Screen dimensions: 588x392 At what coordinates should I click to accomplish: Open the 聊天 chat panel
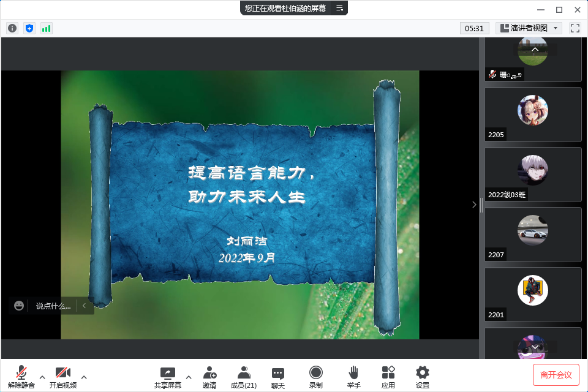[x=277, y=377]
